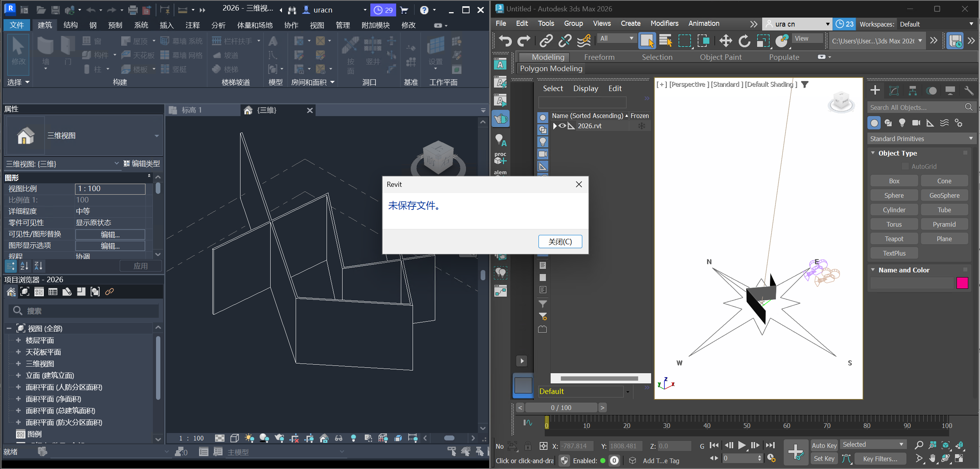
Task: Expand 三维视图 node in project browser
Action: pyautogui.click(x=18, y=363)
